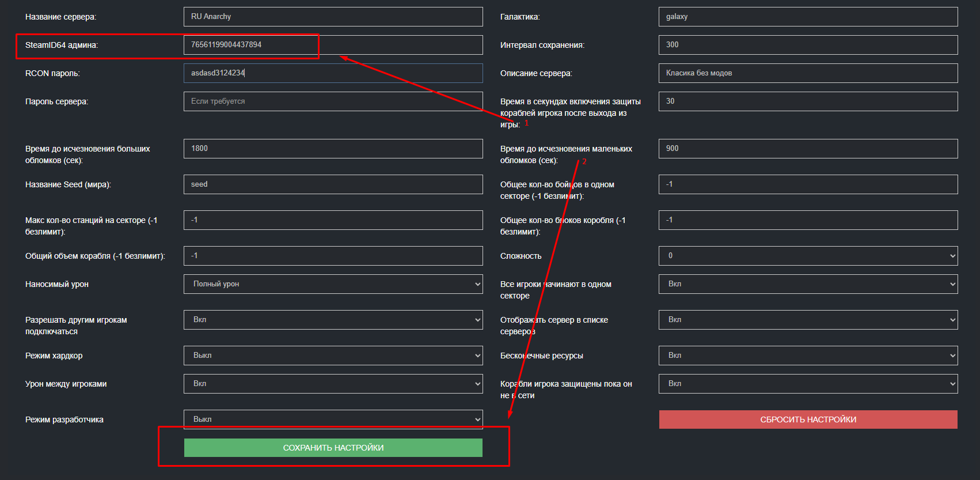Click into the RCON пароль field

pyautogui.click(x=333, y=73)
